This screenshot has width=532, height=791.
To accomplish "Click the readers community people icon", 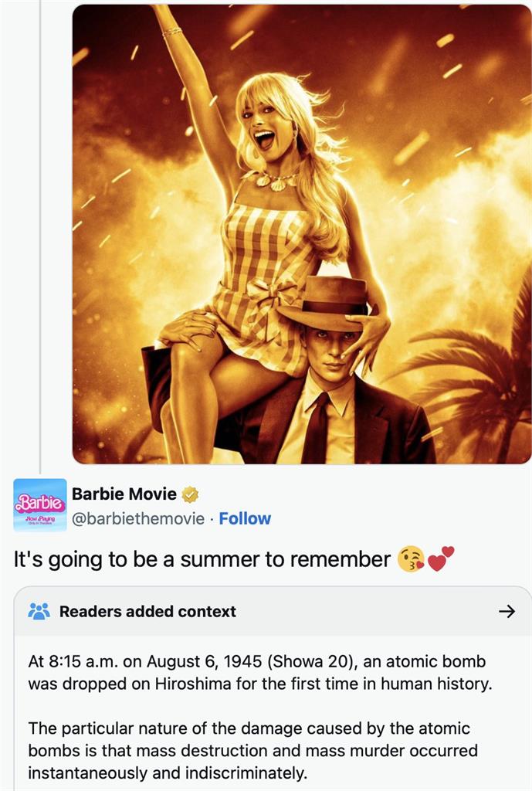I will (39, 612).
